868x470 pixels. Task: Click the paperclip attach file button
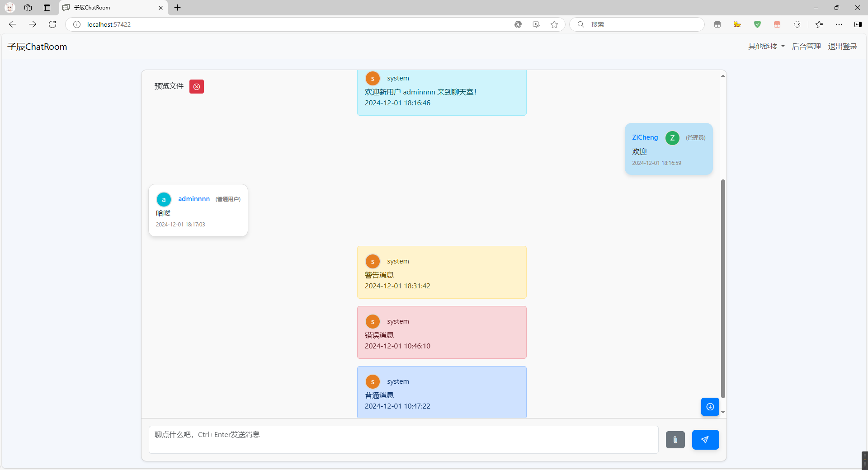tap(675, 440)
